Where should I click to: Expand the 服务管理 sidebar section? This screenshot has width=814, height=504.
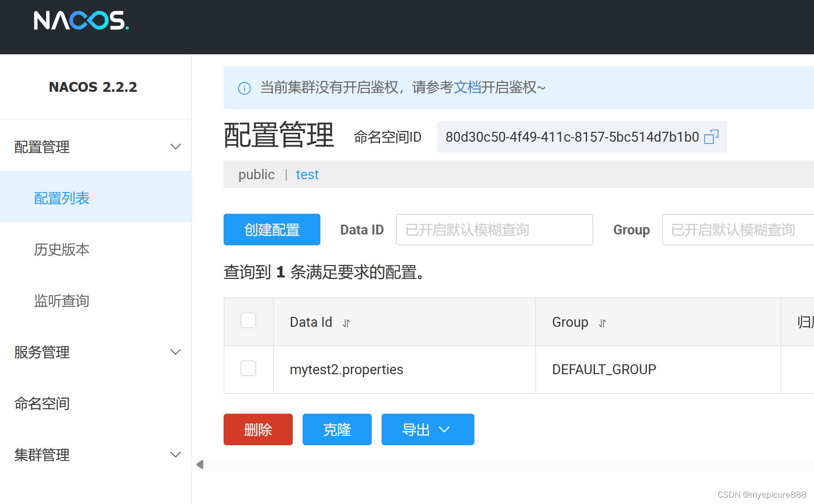click(175, 352)
